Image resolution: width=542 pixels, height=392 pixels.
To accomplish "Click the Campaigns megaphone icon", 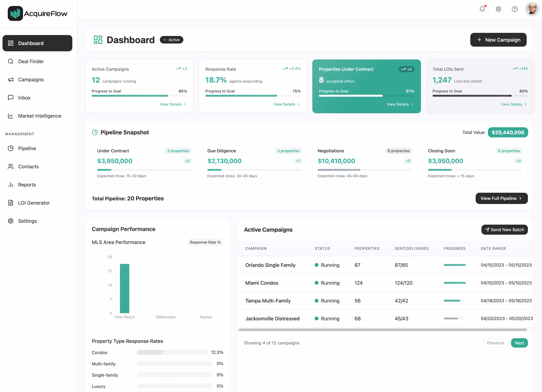I will 10,79.
